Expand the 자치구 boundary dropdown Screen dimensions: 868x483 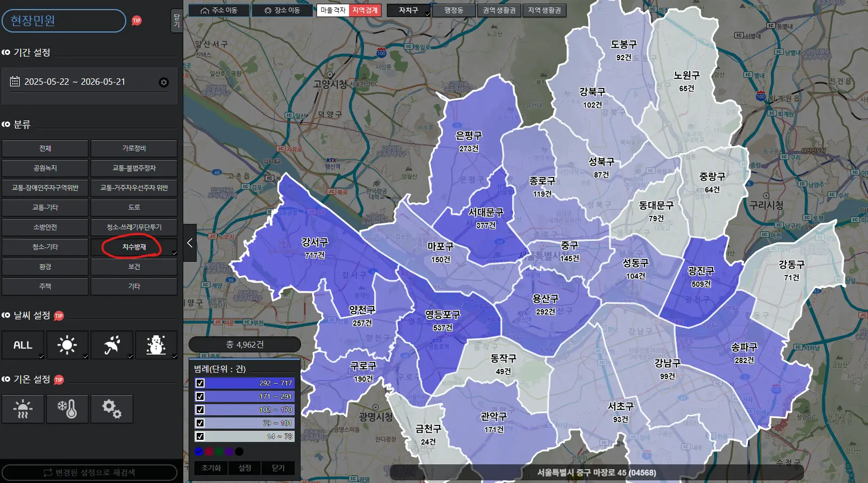pyautogui.click(x=409, y=10)
